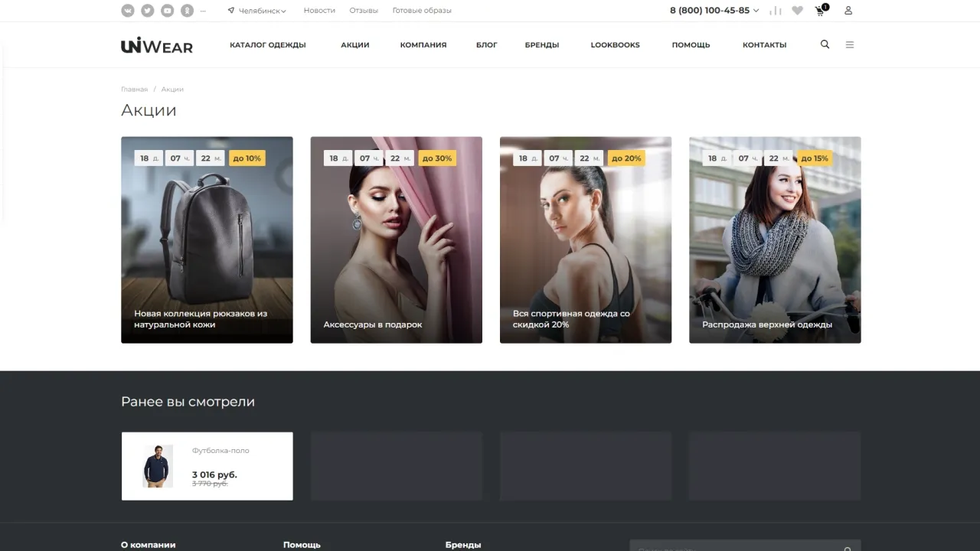The width and height of the screenshot is (980, 551).
Task: Open the Контакты menu item
Action: pyautogui.click(x=764, y=45)
